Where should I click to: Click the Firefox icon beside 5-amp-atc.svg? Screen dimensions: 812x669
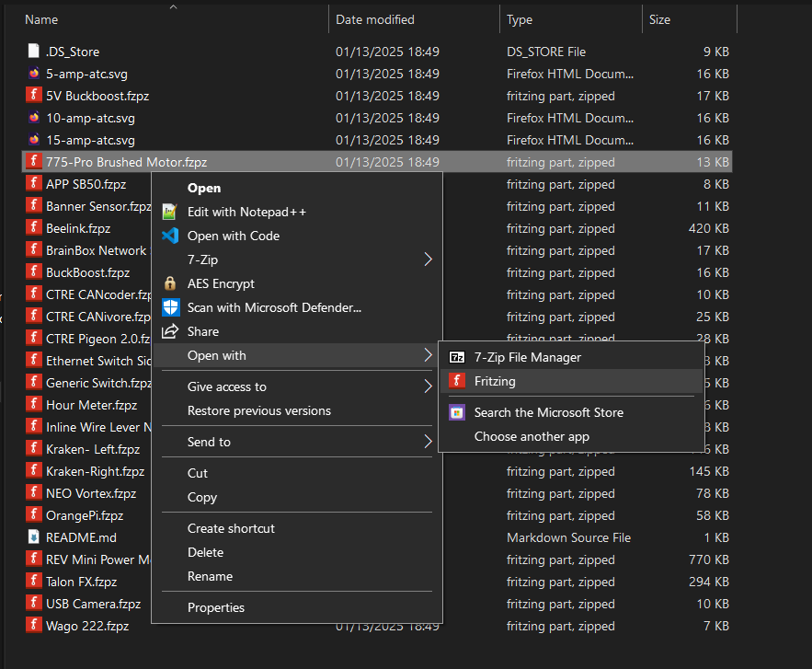[34, 74]
